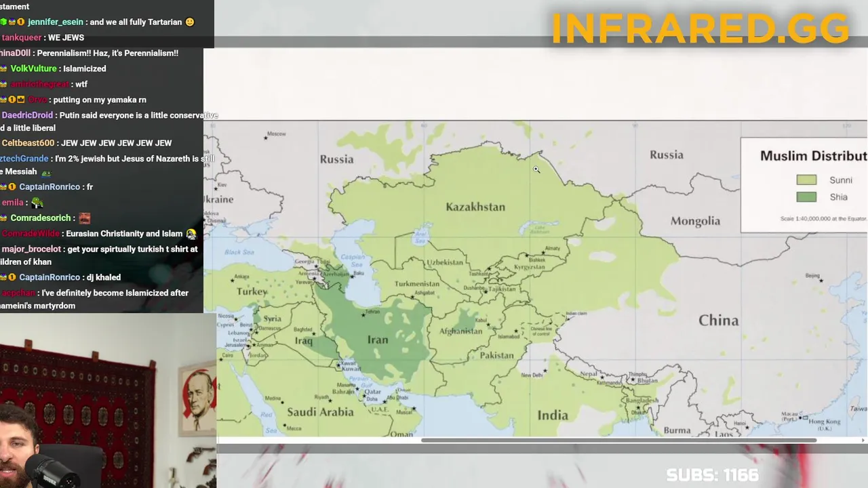The height and width of the screenshot is (488, 868).
Task: Select the badge icons beside jennifer_esein
Action: coord(12,22)
